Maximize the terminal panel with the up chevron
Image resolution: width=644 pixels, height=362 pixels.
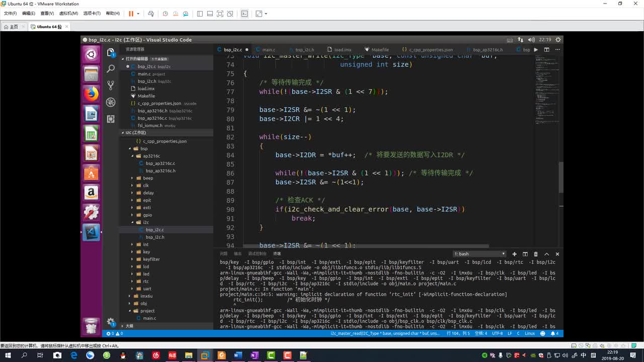click(546, 254)
